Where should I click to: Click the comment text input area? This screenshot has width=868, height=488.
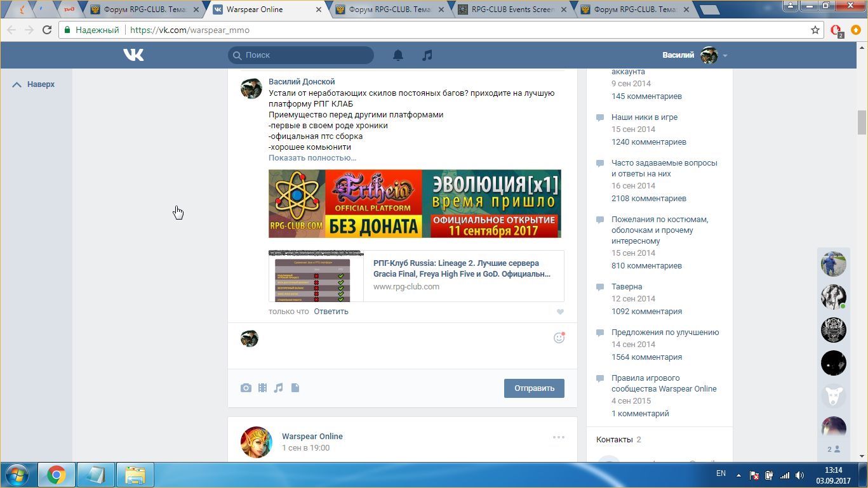click(x=404, y=346)
